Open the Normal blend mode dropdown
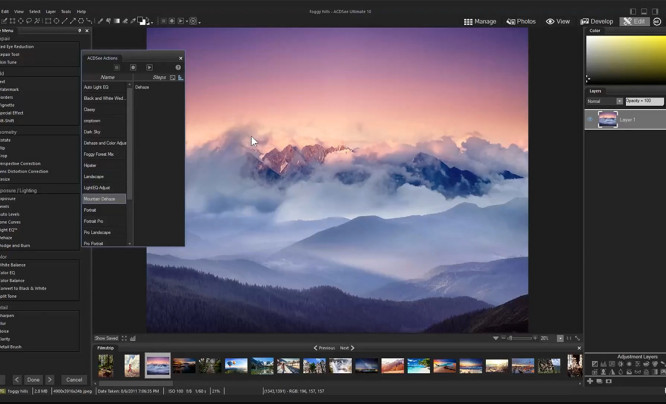 pyautogui.click(x=619, y=101)
